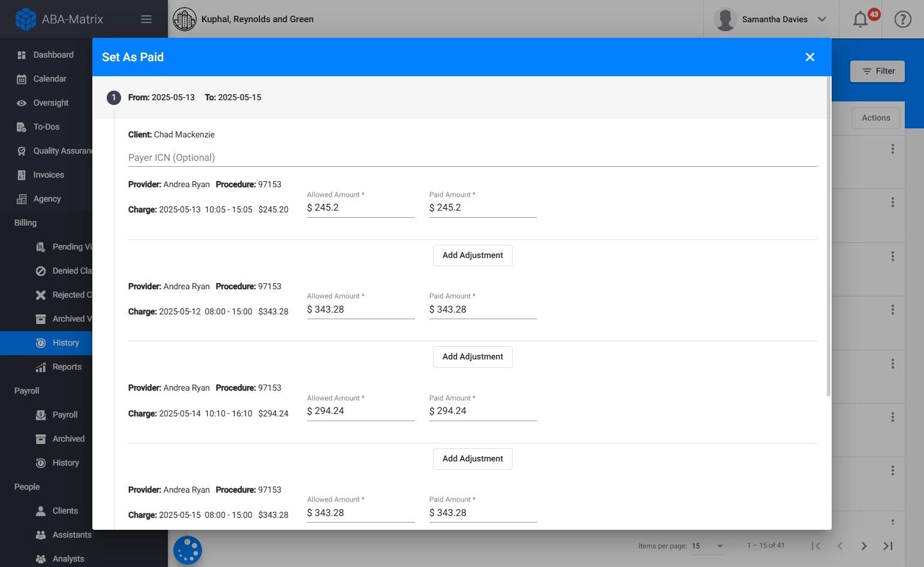This screenshot has width=924, height=567.
Task: Open the Items per page dropdown
Action: point(708,546)
